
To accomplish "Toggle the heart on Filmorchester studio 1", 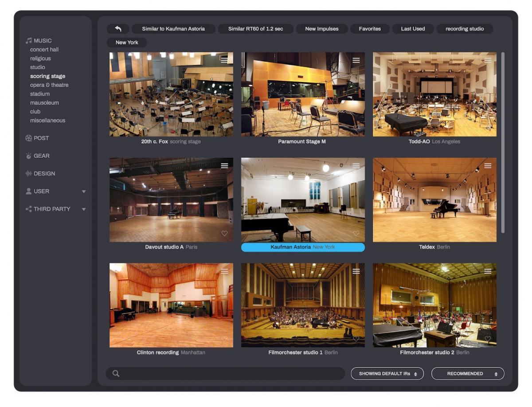I will coord(356,339).
